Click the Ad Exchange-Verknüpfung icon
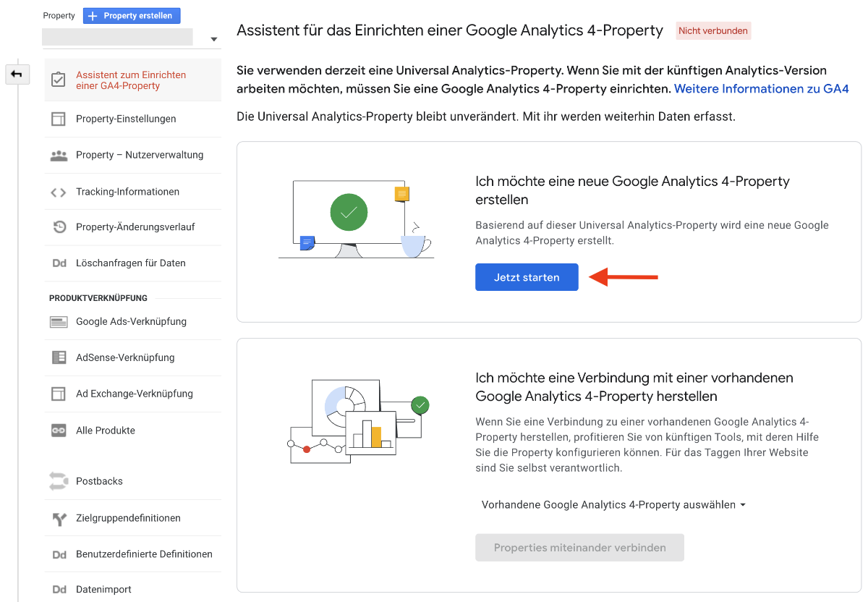The height and width of the screenshot is (602, 868). click(x=59, y=394)
